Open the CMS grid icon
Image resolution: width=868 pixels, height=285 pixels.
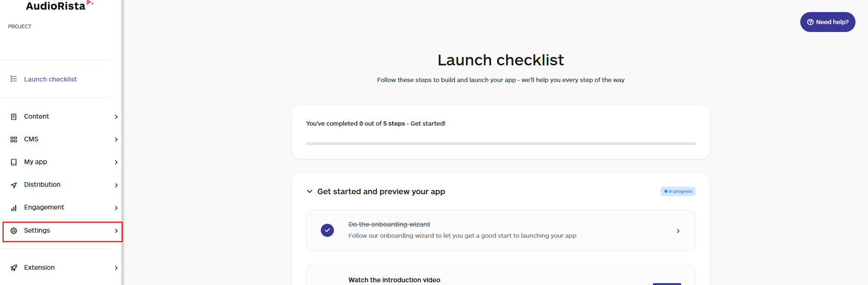[14, 139]
